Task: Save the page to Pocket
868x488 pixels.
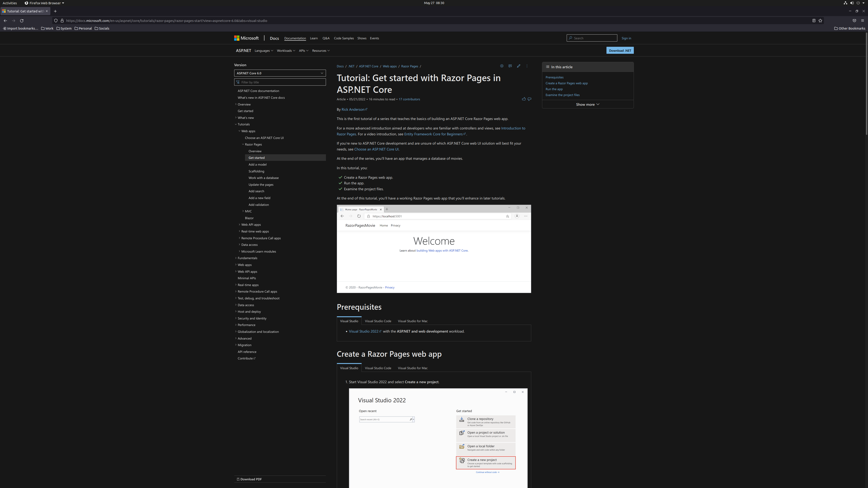Action: click(854, 21)
